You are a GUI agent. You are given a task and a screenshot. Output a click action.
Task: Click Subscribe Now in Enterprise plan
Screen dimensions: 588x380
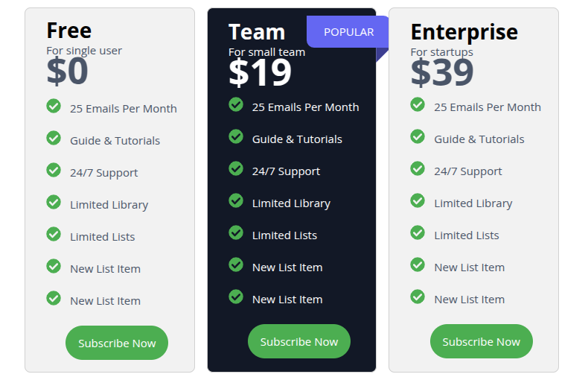pyautogui.click(x=481, y=341)
